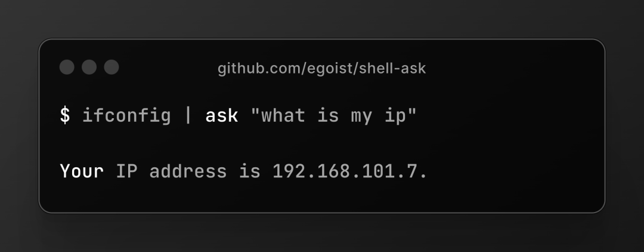Click the word my in the quoted query
This screenshot has width=644, height=252.
(x=361, y=117)
